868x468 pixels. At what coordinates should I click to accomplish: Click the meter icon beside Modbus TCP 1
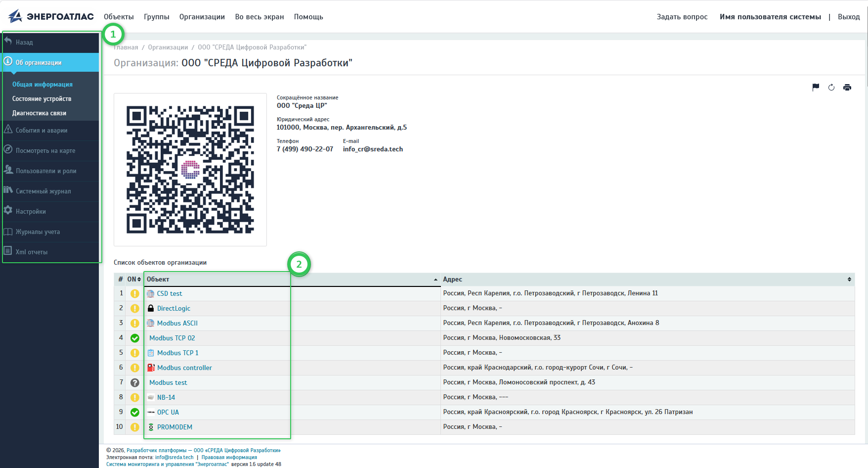(151, 353)
